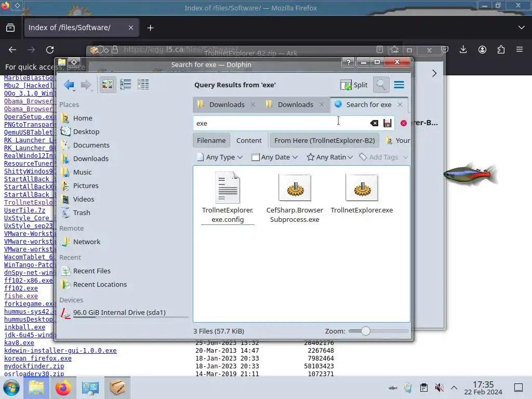Open Desktop in Places panel
This screenshot has width=532, height=399.
click(86, 131)
